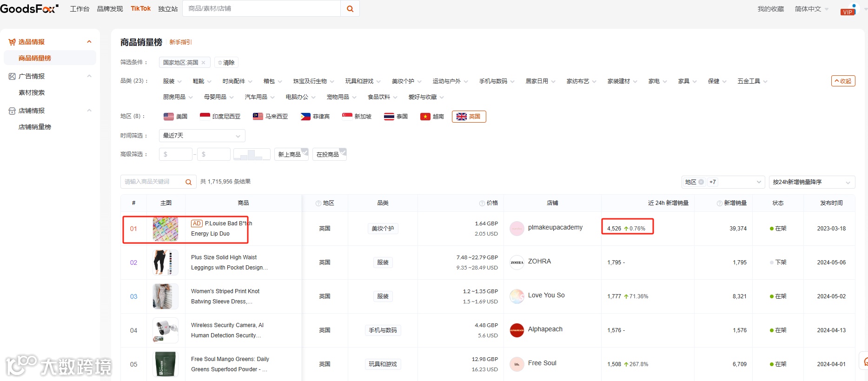Click the 收起 collapse button
Image resolution: width=868 pixels, height=381 pixels.
tap(843, 81)
